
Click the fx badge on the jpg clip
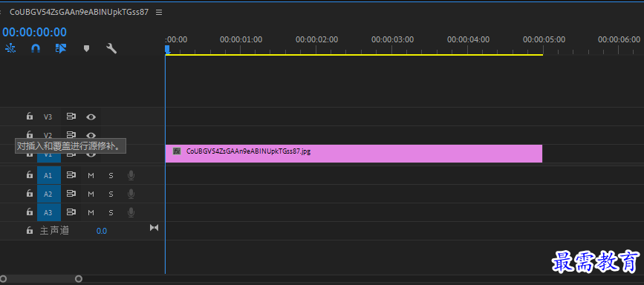(x=177, y=151)
